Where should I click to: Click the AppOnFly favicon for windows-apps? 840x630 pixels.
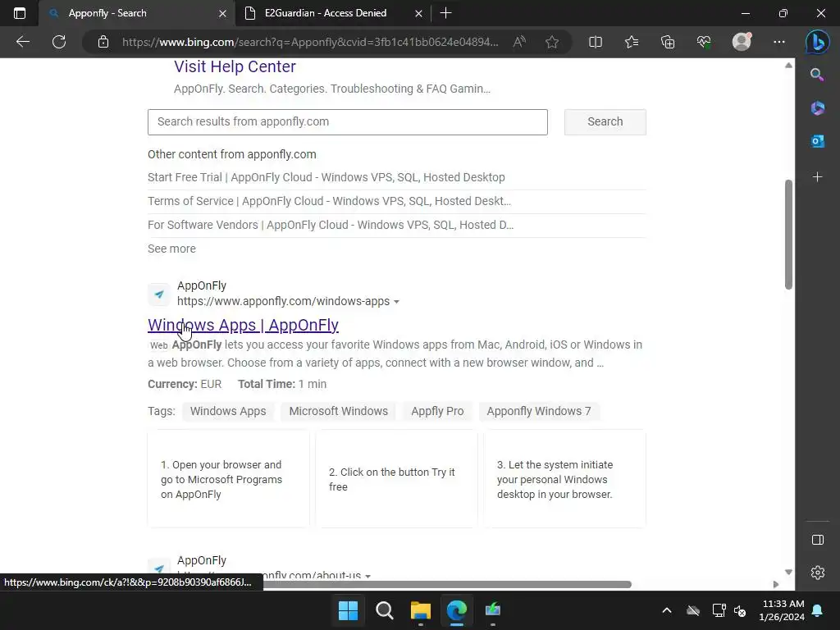[x=158, y=294]
